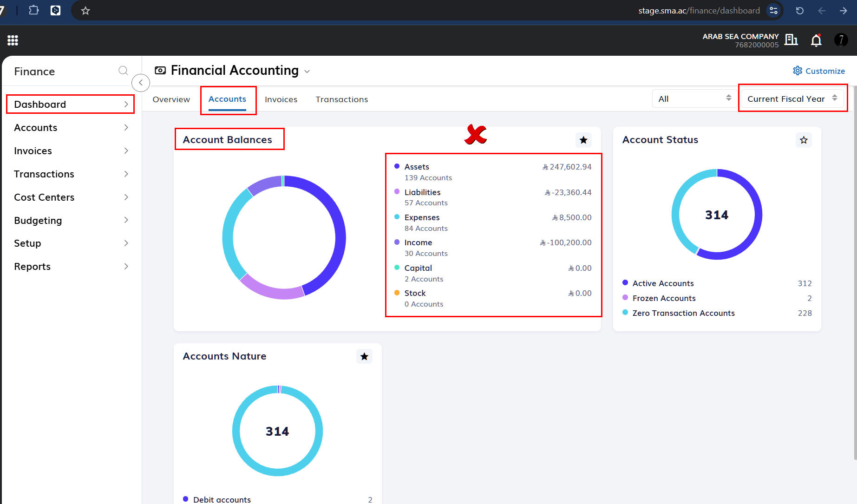The height and width of the screenshot is (504, 857).
Task: Bookmark page with browser star icon
Action: [85, 11]
